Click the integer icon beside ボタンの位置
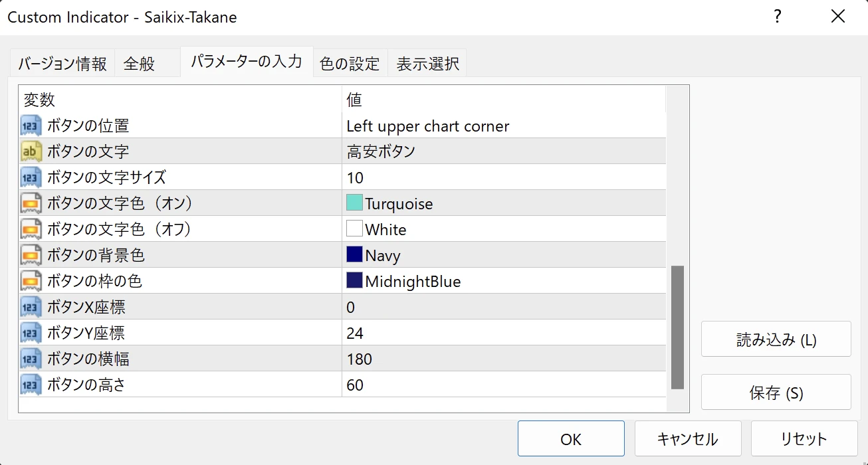The height and width of the screenshot is (465, 868). coord(31,126)
